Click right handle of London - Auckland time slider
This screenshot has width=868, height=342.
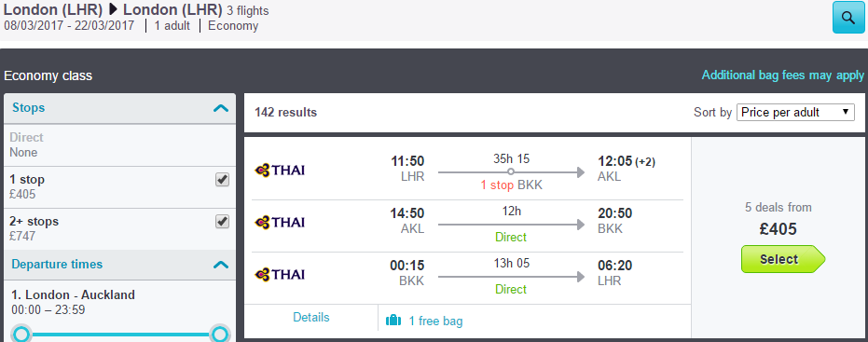(x=220, y=335)
